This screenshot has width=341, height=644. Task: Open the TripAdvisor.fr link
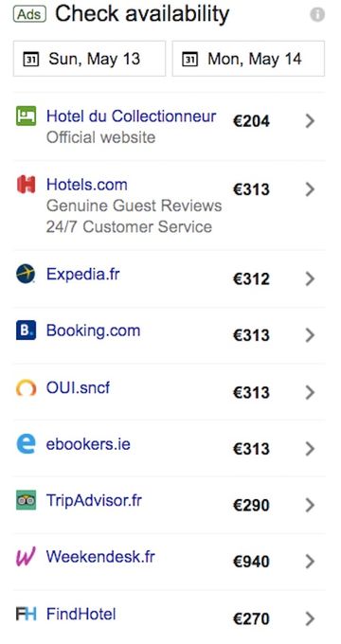[94, 501]
